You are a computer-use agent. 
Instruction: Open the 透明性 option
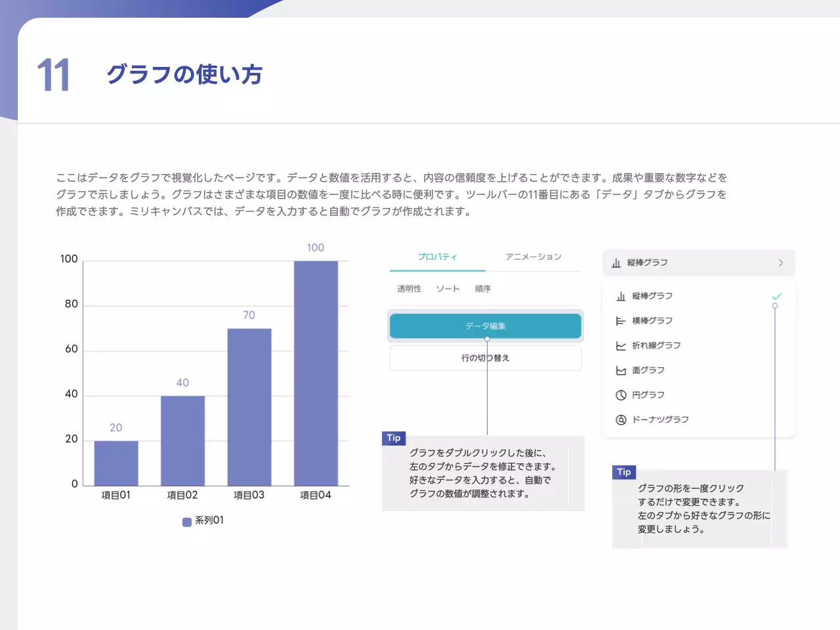click(x=409, y=289)
